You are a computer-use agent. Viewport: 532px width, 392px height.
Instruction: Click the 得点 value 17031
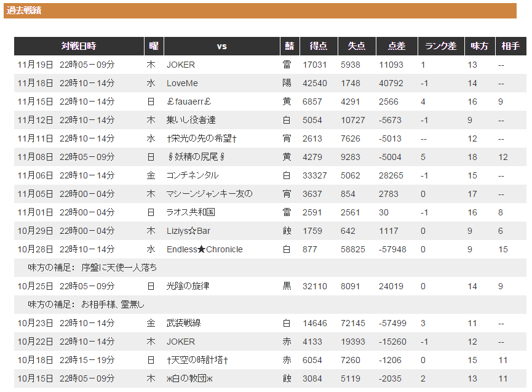[315, 65]
